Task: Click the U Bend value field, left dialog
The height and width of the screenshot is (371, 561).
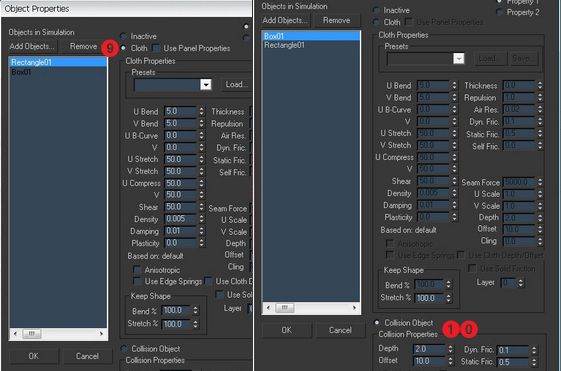Action: point(180,111)
